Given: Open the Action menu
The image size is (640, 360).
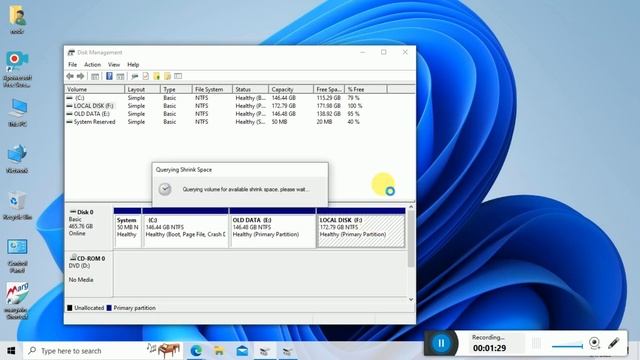Looking at the screenshot, I should click(92, 64).
